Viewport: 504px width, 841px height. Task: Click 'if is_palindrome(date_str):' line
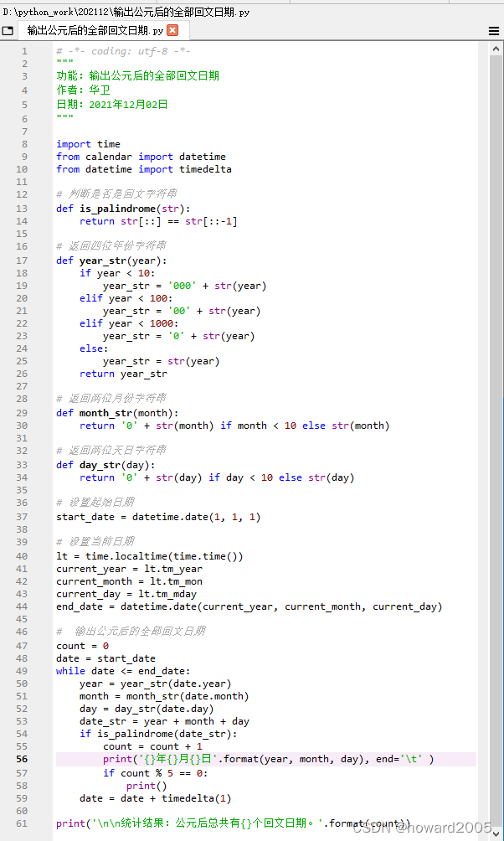(158, 734)
